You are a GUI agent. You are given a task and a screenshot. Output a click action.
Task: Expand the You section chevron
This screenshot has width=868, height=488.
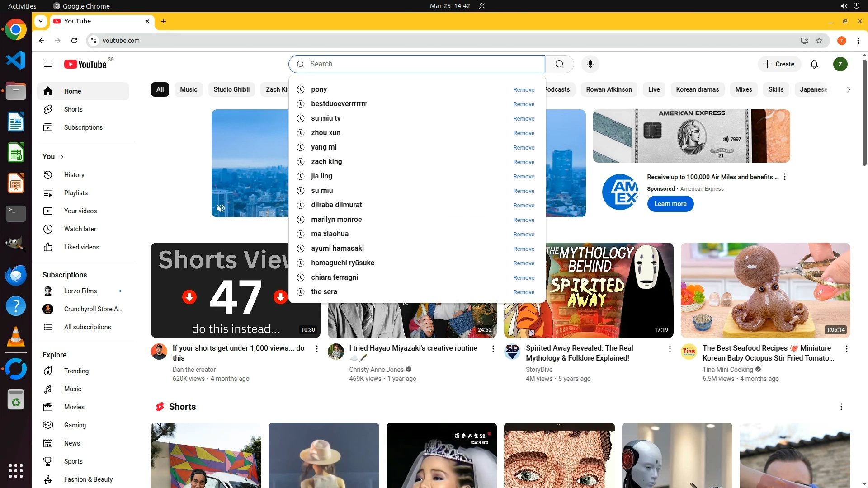[62, 157]
